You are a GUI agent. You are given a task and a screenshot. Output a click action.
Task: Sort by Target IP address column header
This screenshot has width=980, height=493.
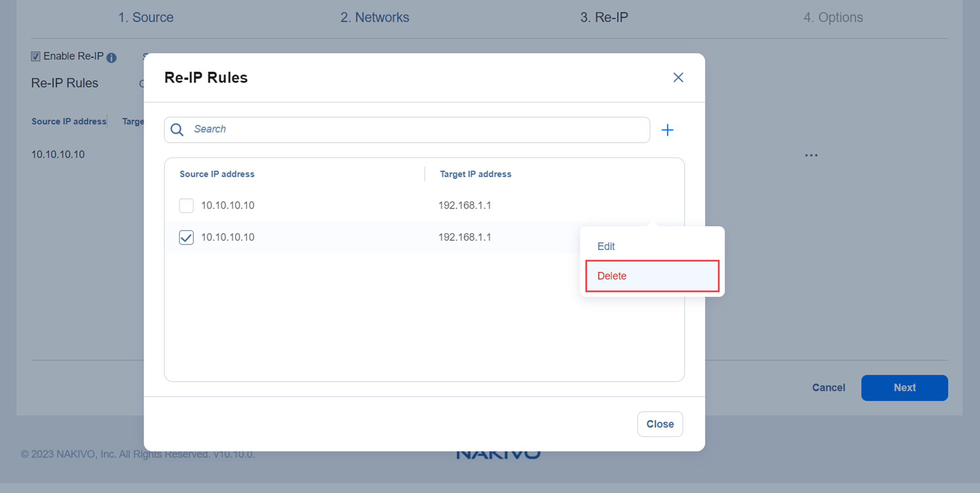(475, 174)
